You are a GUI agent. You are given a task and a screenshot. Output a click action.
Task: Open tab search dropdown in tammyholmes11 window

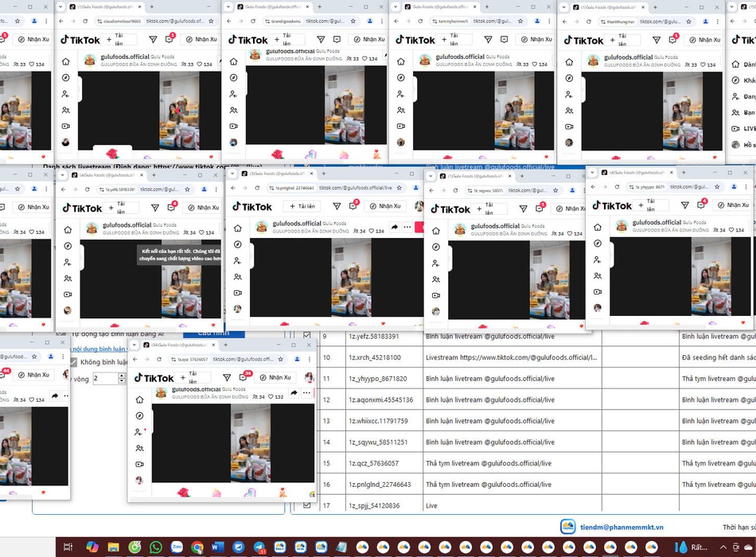[x=396, y=6]
